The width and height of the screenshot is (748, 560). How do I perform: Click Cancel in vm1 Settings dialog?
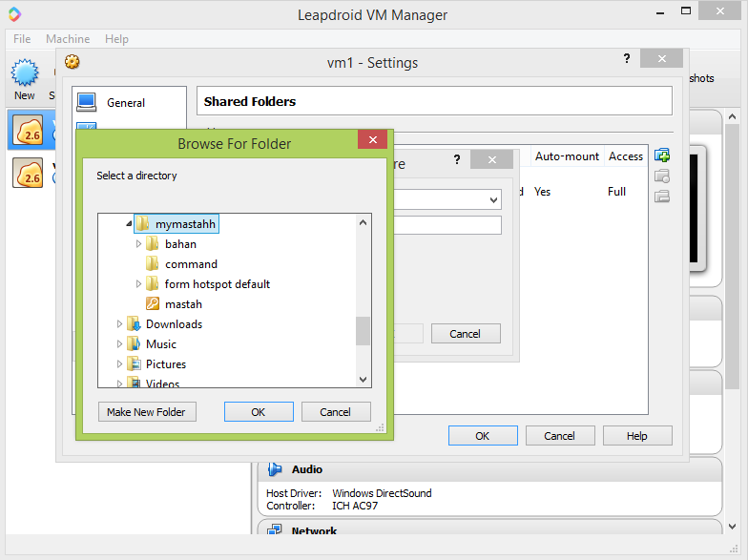(560, 436)
